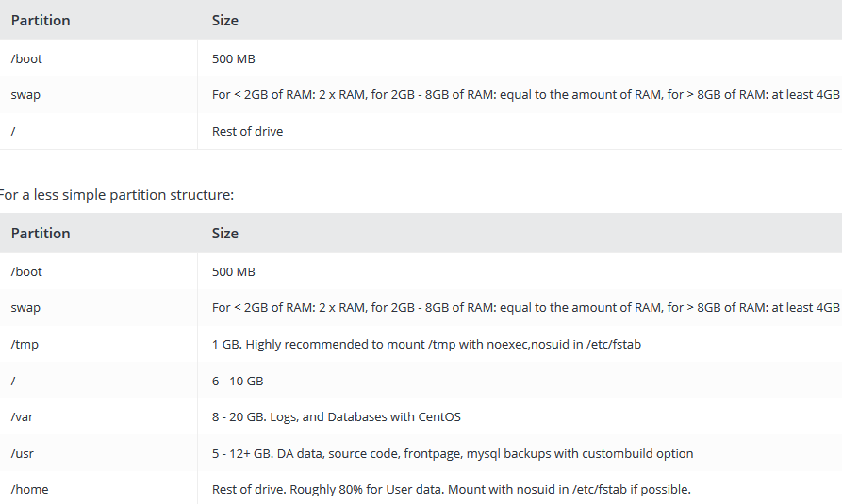
Task: Click 500 MB in the first table
Action: (x=234, y=58)
